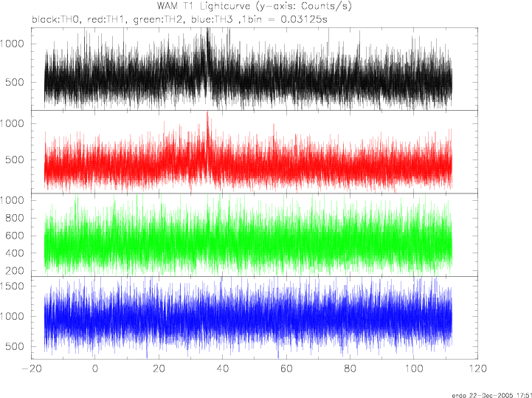
Task: Click x-axis label "0"
Action: coord(95,368)
